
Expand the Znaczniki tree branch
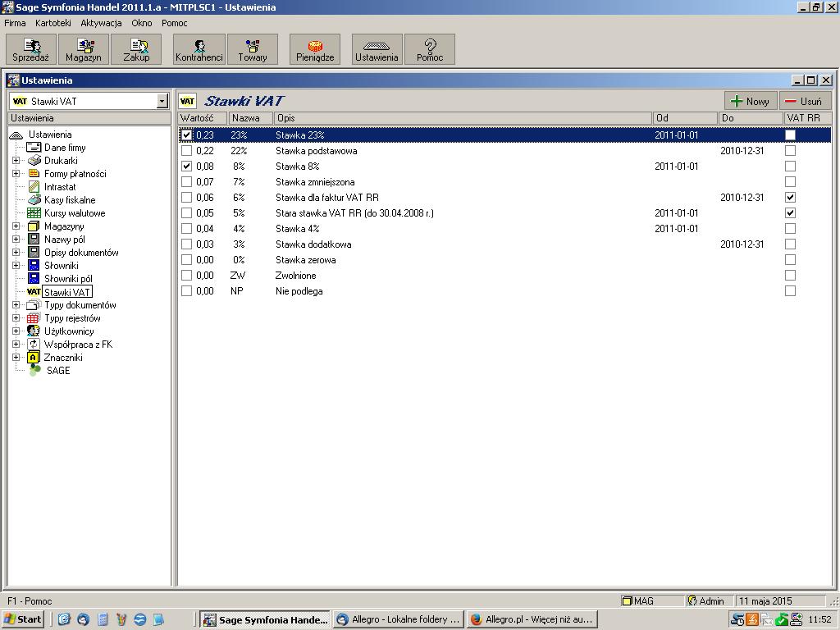coord(16,358)
